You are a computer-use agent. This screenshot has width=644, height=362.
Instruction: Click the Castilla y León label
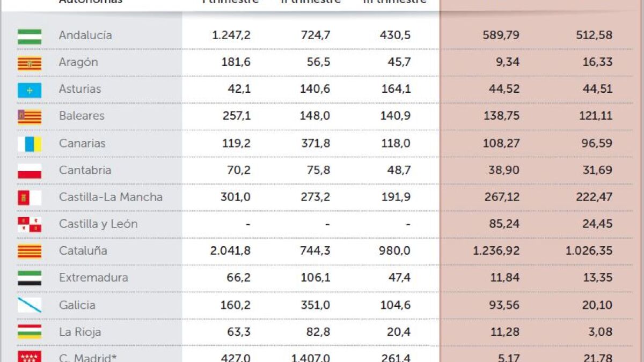(x=98, y=224)
